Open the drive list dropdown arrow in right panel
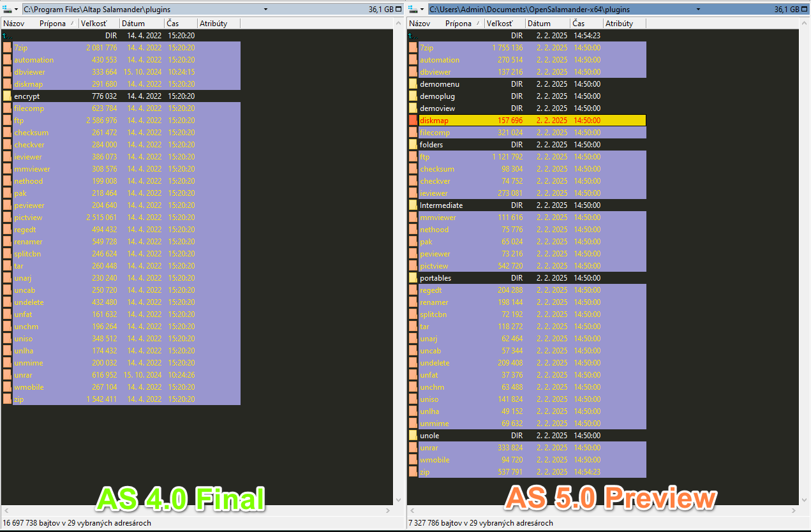811x532 pixels. click(x=422, y=10)
